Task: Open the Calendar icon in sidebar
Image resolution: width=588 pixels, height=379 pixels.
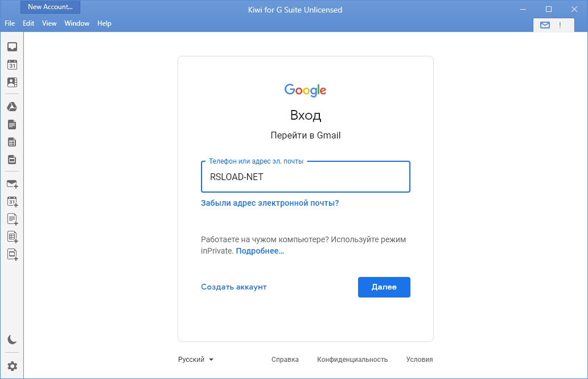Action: point(12,65)
